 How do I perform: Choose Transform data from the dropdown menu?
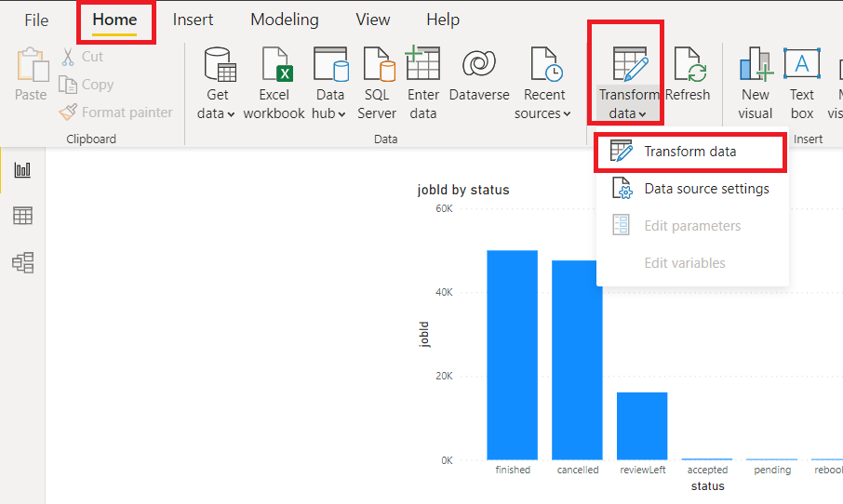[x=690, y=152]
